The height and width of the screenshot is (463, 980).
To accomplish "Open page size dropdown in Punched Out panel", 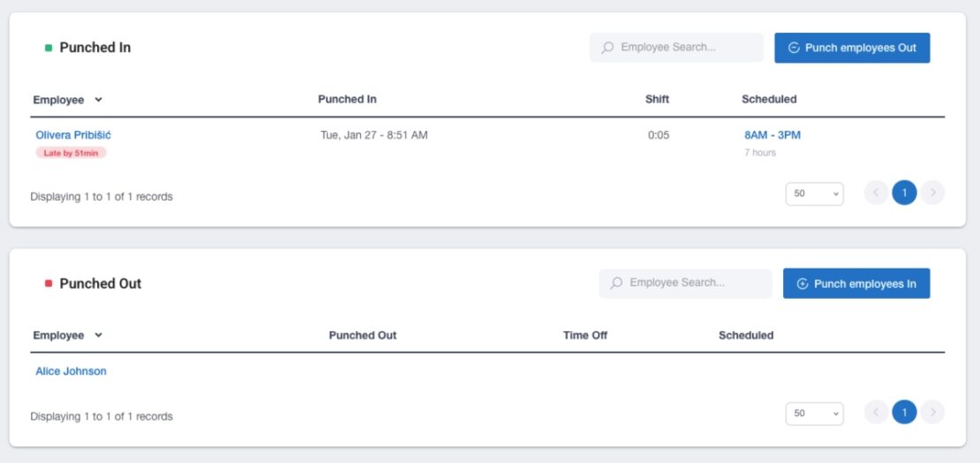I will pos(814,413).
